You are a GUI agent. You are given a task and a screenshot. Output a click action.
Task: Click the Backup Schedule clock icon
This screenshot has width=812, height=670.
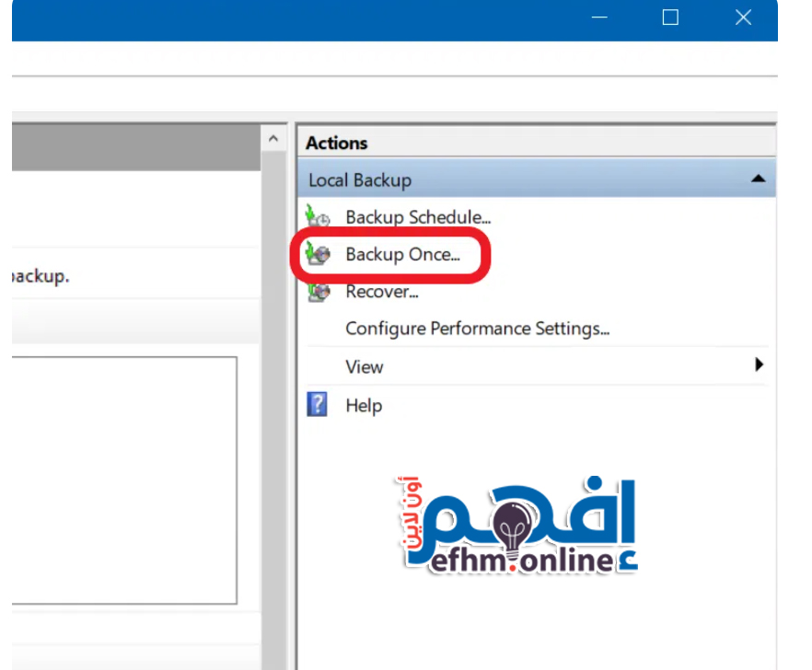pos(318,217)
